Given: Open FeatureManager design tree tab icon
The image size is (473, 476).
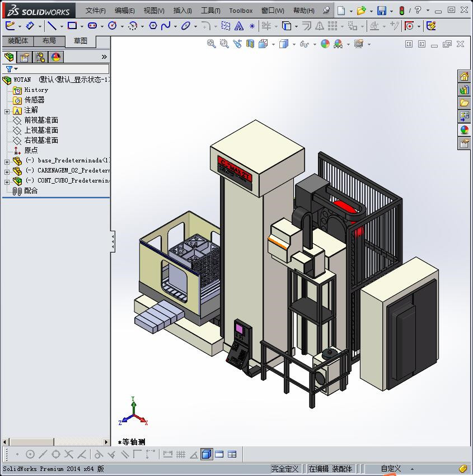Looking at the screenshot, I should point(9,57).
